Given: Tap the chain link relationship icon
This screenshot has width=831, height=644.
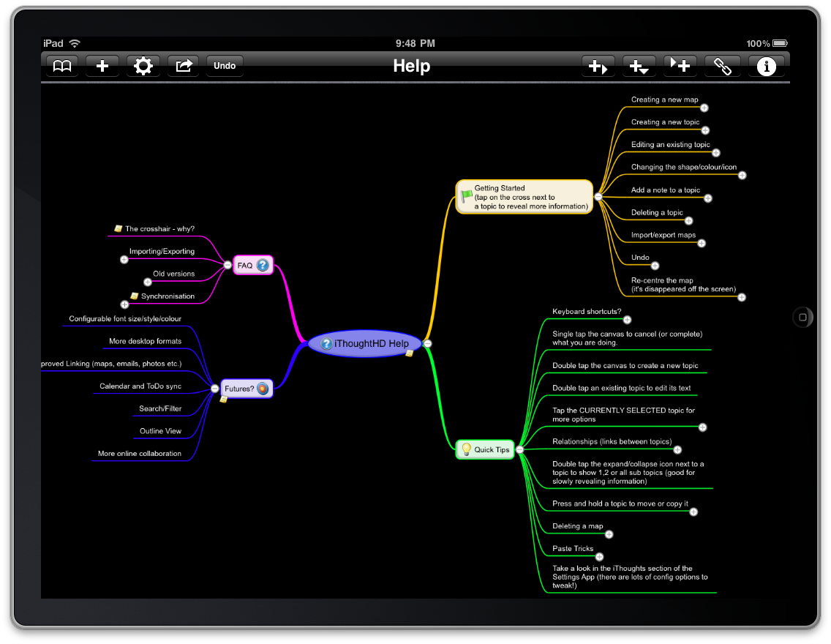Looking at the screenshot, I should [x=722, y=67].
